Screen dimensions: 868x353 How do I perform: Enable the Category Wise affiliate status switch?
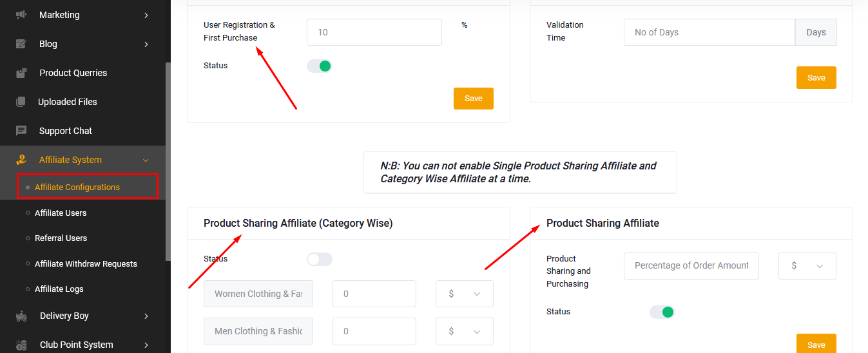[319, 259]
